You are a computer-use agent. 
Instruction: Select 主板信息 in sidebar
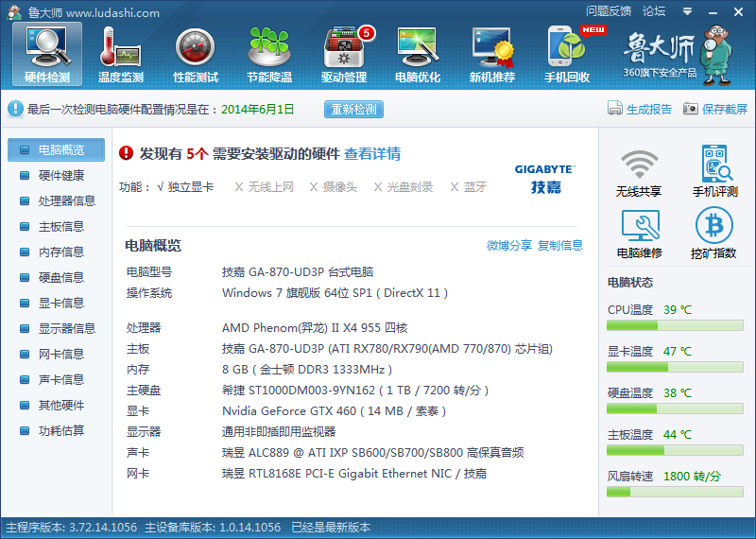pyautogui.click(x=56, y=226)
